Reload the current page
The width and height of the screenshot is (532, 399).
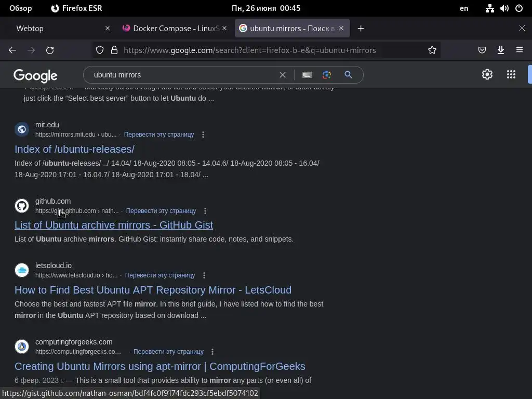tap(50, 50)
